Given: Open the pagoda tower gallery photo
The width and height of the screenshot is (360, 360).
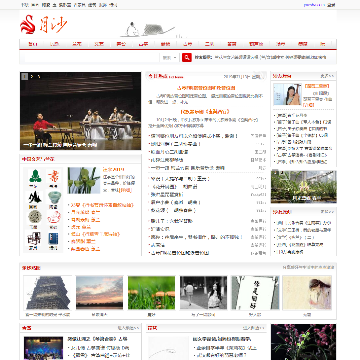Looking at the screenshot, I should (x=47, y=293).
